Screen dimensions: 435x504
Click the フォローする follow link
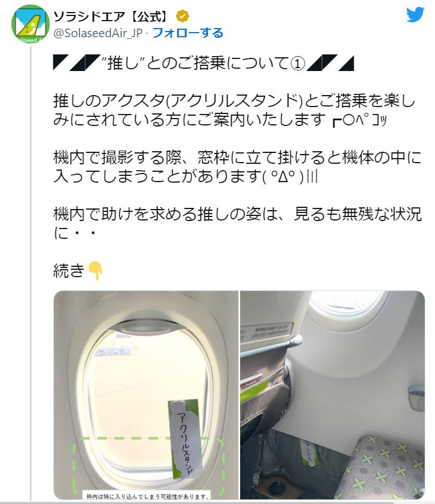click(x=187, y=33)
